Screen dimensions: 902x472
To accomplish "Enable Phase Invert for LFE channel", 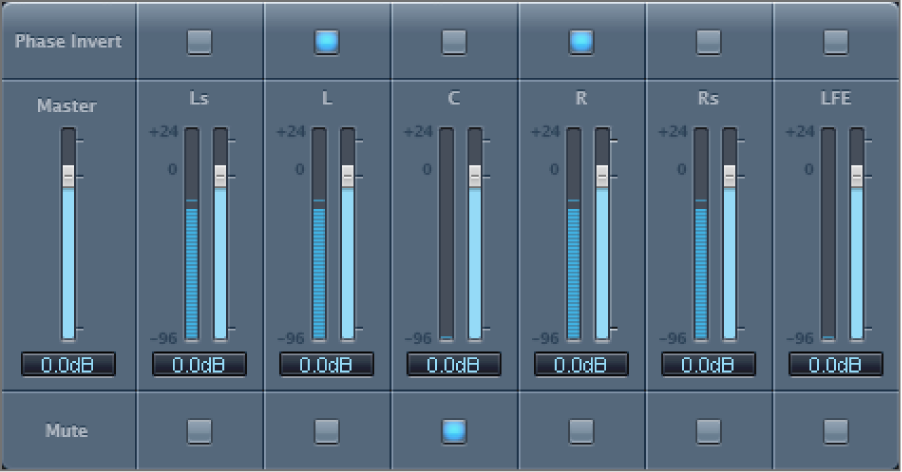I will pos(836,42).
